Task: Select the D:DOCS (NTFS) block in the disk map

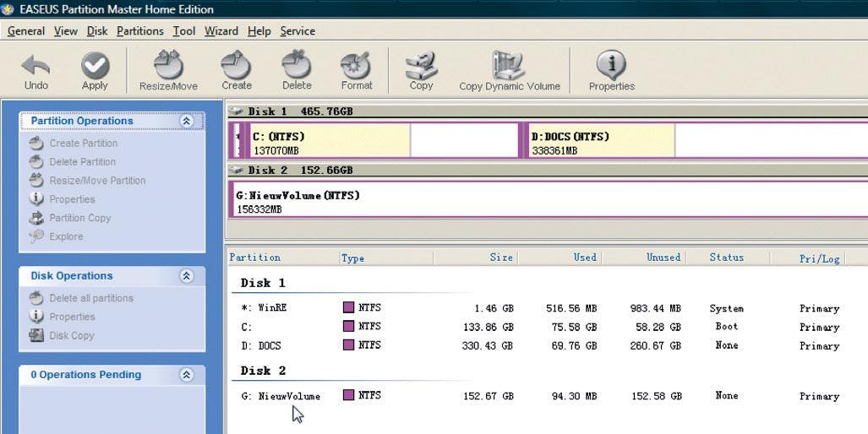Action: 696,141
